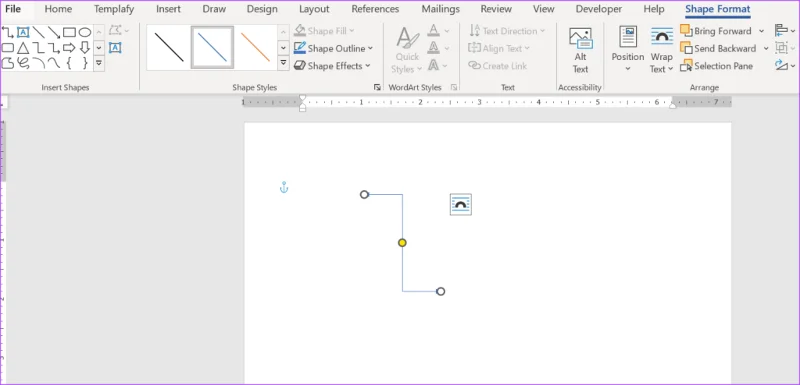This screenshot has height=385, width=800.
Task: Click the yellow adjustment handle on connector
Action: click(402, 243)
